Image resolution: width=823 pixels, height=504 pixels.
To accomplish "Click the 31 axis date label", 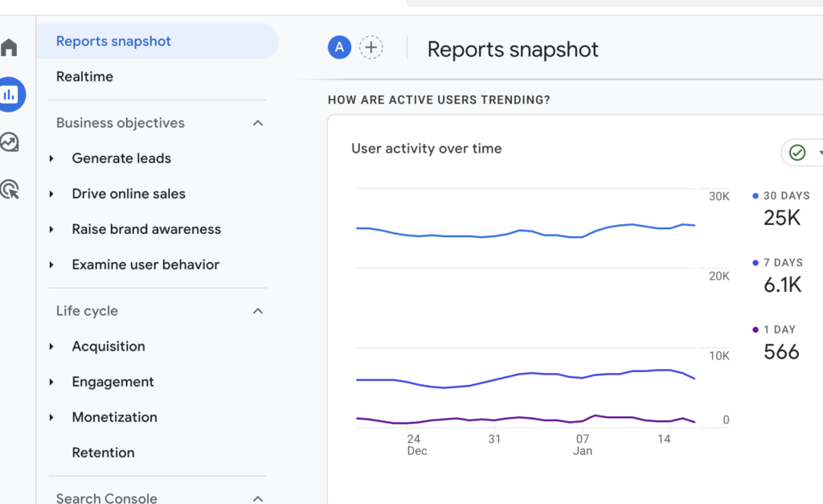I will click(x=494, y=439).
